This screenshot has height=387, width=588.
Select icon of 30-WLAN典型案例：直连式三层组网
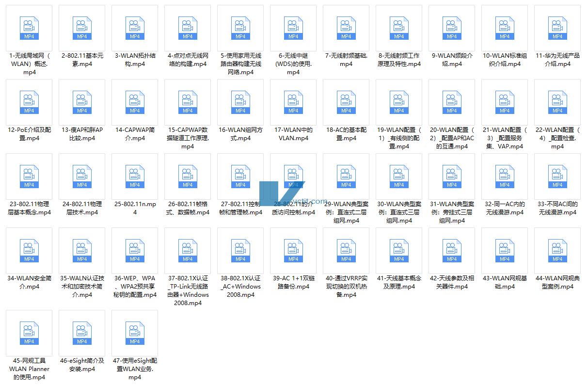pos(399,177)
